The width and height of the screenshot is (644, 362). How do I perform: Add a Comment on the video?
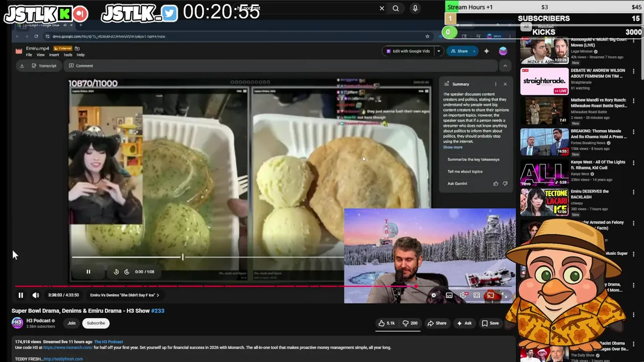(80, 65)
